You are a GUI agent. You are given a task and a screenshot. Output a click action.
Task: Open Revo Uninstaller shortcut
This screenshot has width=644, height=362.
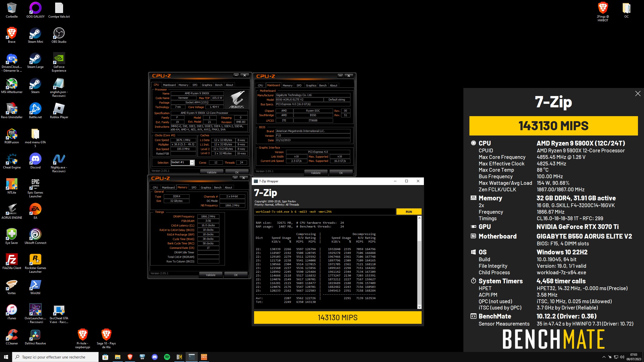[12, 111]
